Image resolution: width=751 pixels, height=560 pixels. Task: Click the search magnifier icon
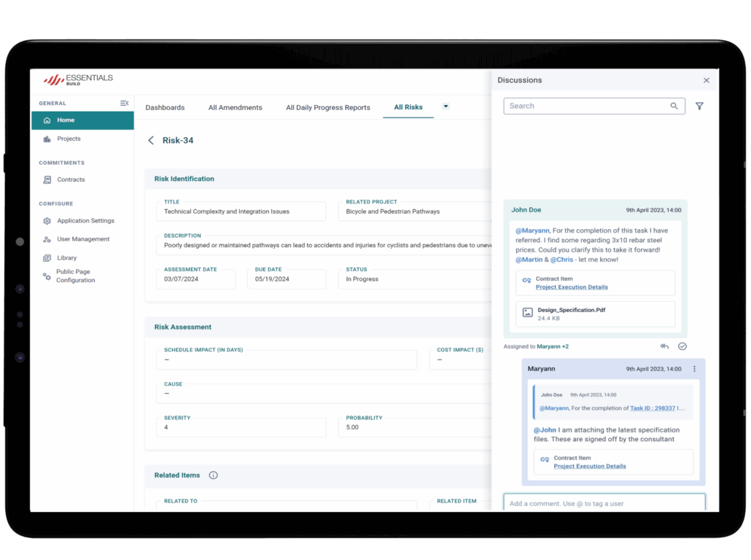(x=674, y=106)
